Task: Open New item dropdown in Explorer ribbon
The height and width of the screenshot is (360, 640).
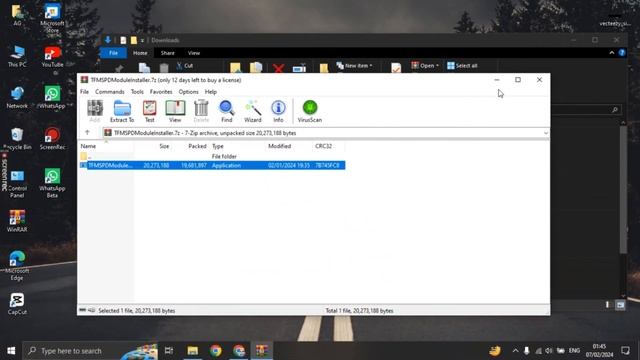Action: pyautogui.click(x=354, y=65)
